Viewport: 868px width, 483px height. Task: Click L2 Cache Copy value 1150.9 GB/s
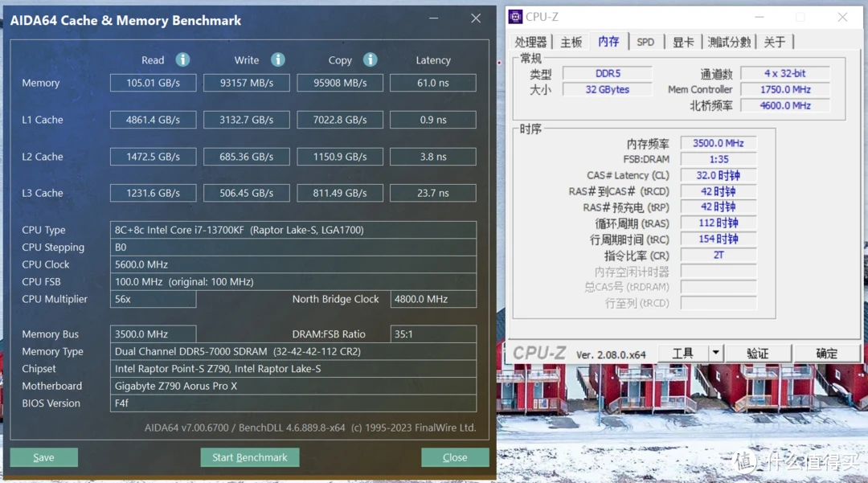(340, 157)
